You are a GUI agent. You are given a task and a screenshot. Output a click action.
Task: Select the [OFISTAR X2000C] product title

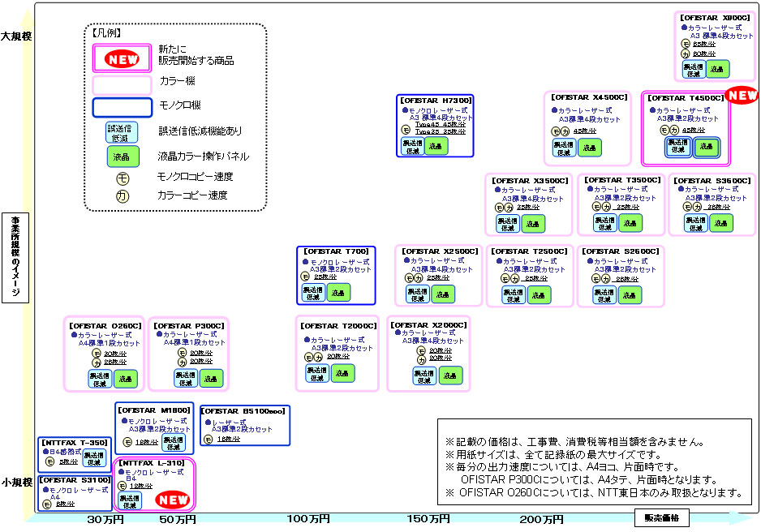click(x=429, y=325)
